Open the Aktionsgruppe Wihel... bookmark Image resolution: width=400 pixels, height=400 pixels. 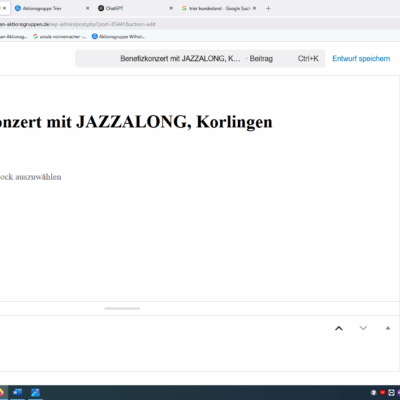coord(118,37)
